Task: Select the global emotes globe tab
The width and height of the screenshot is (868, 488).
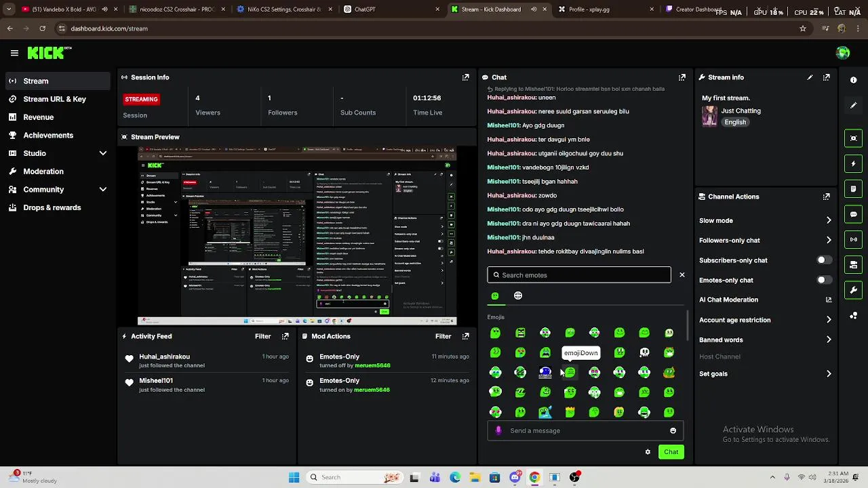Action: [518, 296]
